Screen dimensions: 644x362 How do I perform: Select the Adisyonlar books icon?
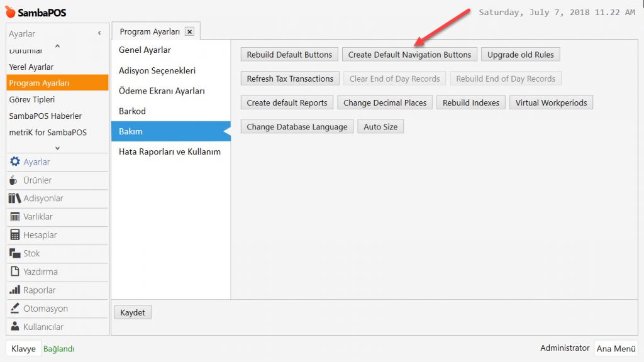tap(15, 199)
